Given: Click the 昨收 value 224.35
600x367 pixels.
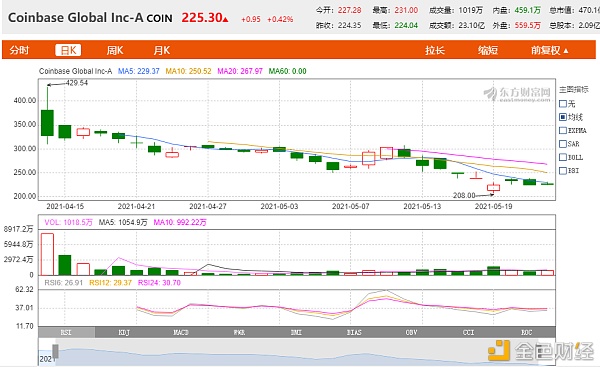Looking at the screenshot, I should tap(349, 26).
